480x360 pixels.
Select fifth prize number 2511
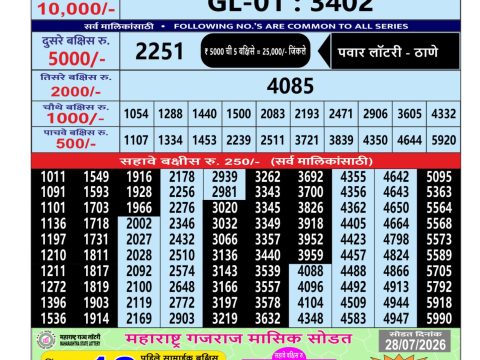(x=273, y=140)
